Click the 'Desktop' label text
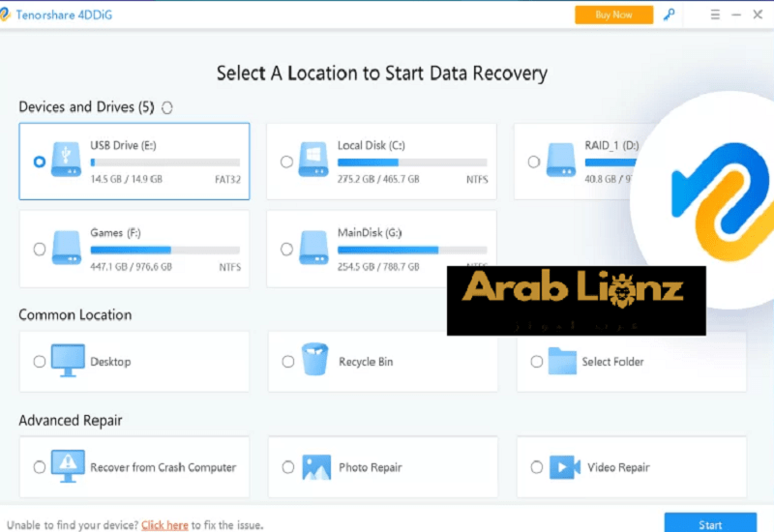The width and height of the screenshot is (774, 532). click(x=110, y=362)
